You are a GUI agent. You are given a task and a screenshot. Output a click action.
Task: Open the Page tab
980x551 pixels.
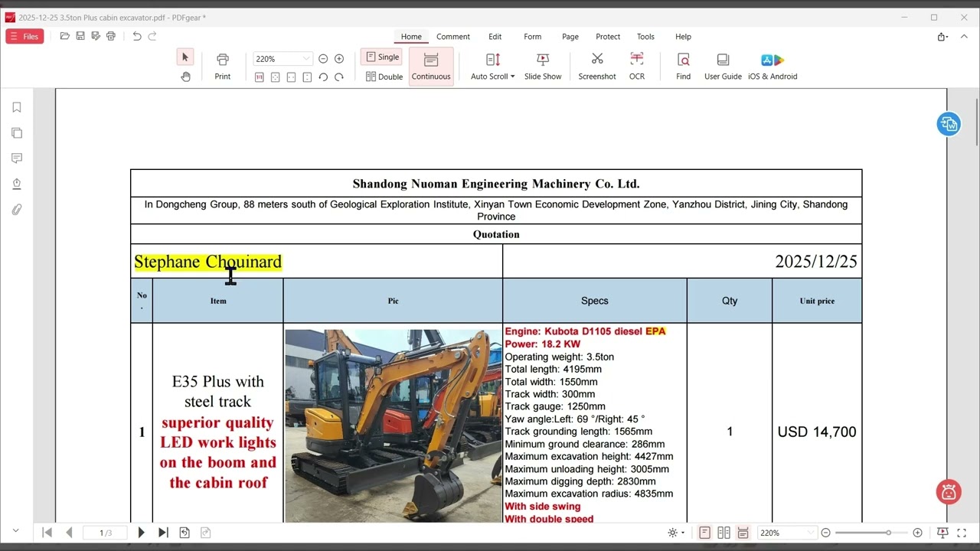[570, 37]
